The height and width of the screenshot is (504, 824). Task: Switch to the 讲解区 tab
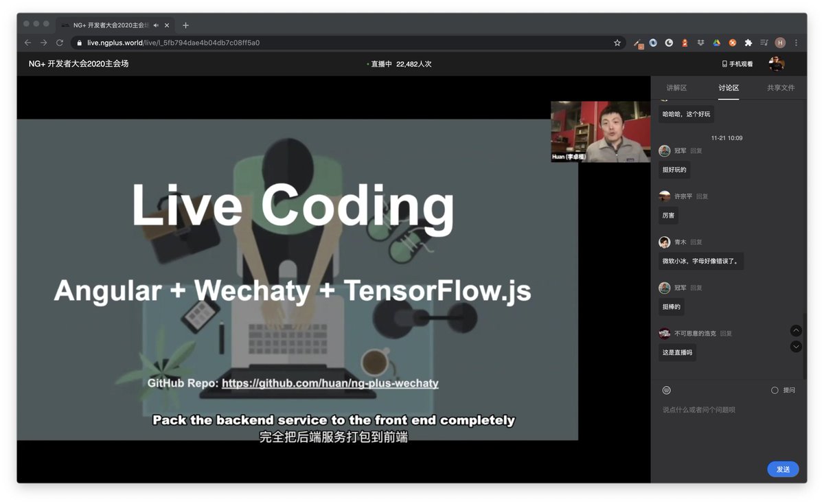pos(676,88)
